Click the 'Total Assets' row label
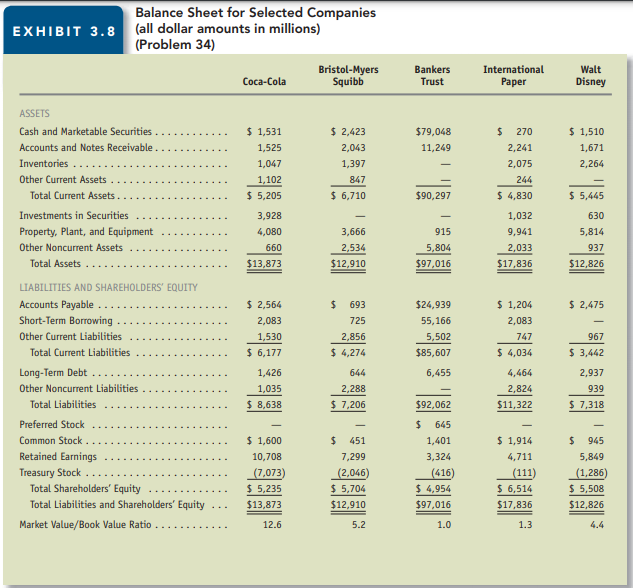 pos(55,264)
